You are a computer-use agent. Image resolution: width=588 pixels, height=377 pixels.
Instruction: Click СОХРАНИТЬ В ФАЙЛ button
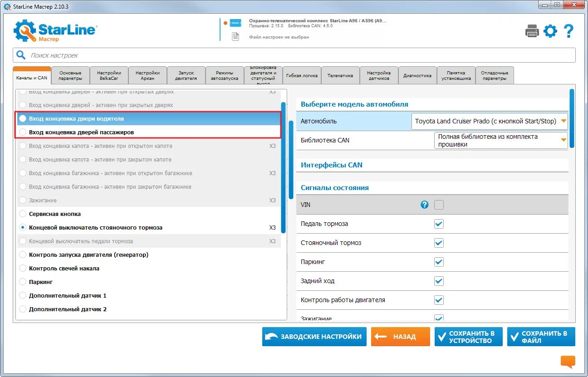coord(541,337)
